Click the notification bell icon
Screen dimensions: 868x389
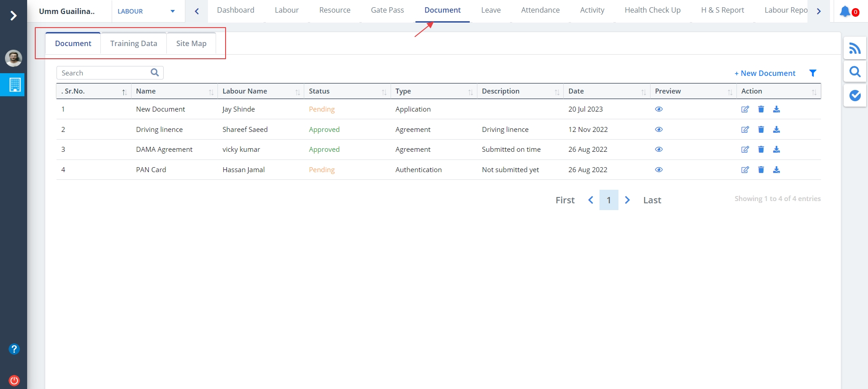pyautogui.click(x=844, y=12)
